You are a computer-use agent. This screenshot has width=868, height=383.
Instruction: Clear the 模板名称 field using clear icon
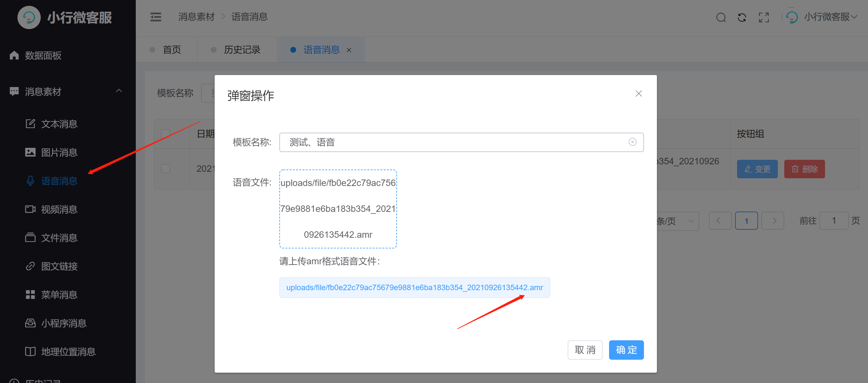click(x=632, y=142)
